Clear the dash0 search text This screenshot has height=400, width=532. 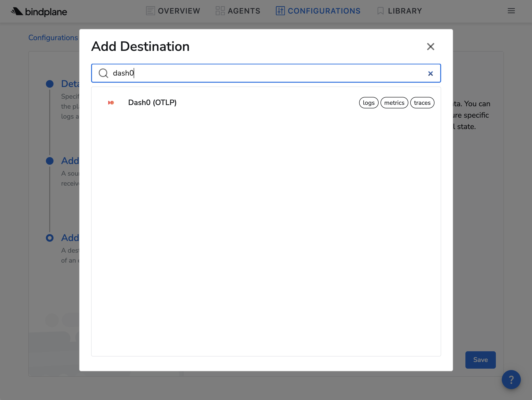430,73
